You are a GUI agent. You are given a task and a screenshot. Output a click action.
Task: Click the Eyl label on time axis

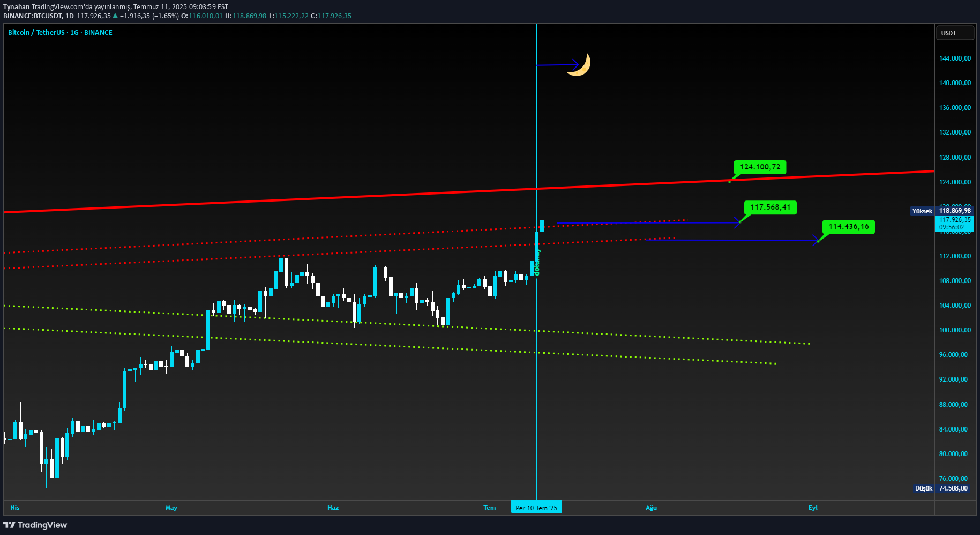(x=813, y=508)
